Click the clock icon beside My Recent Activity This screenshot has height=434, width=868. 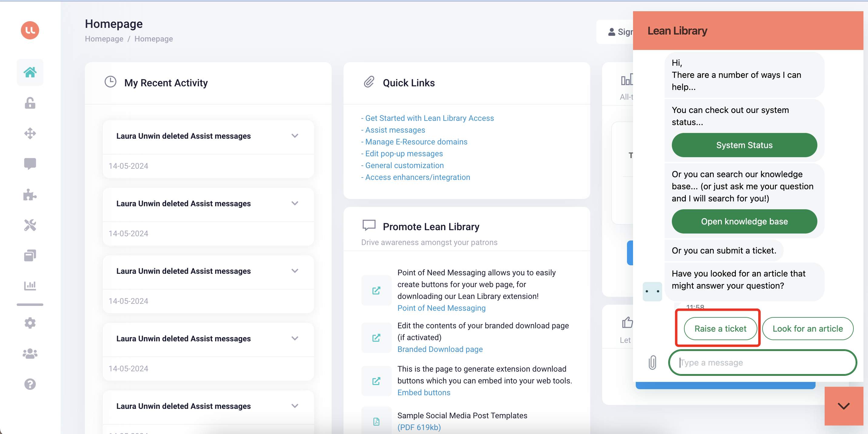pyautogui.click(x=111, y=82)
